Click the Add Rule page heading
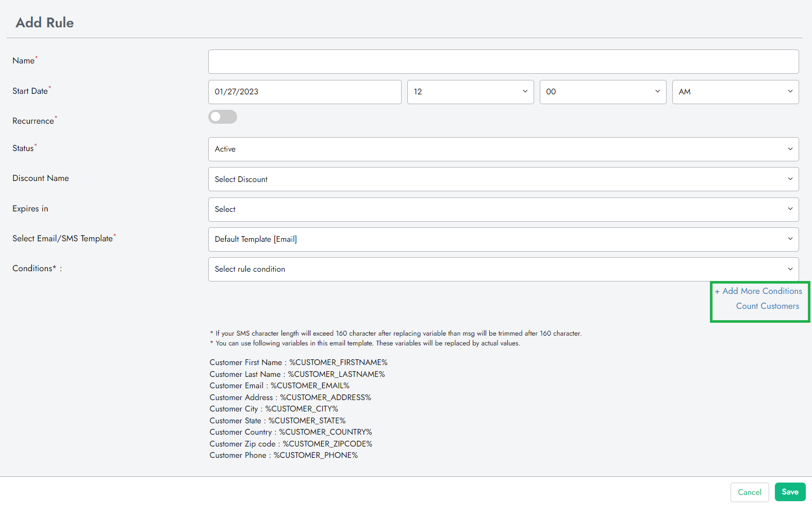 (x=45, y=23)
